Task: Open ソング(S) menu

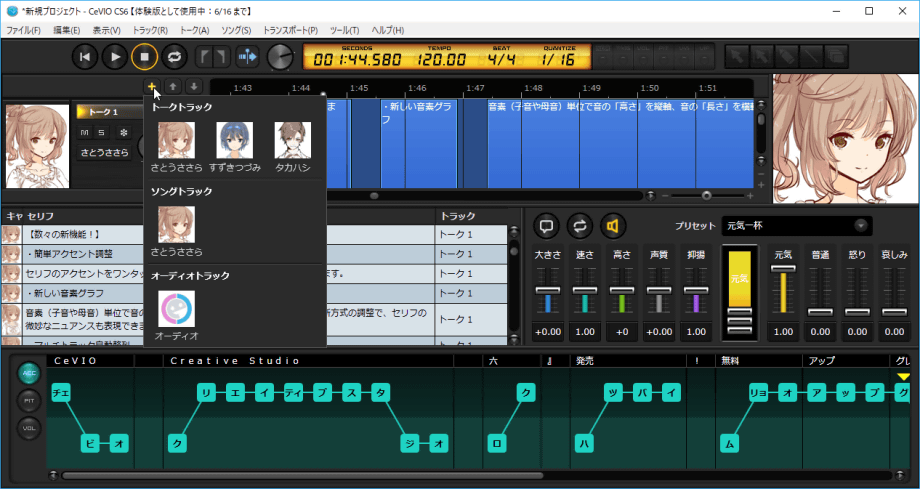Action: pos(236,30)
